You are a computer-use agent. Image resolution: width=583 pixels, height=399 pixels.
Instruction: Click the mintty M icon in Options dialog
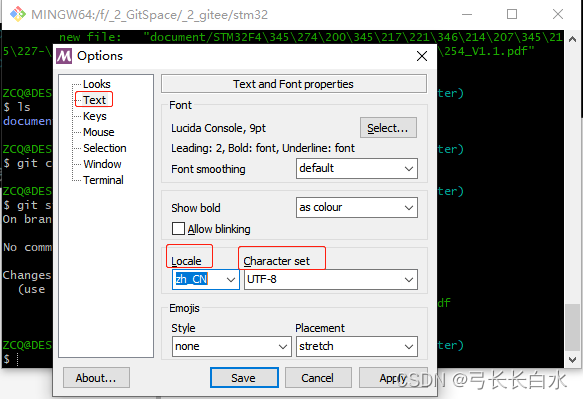coord(64,56)
